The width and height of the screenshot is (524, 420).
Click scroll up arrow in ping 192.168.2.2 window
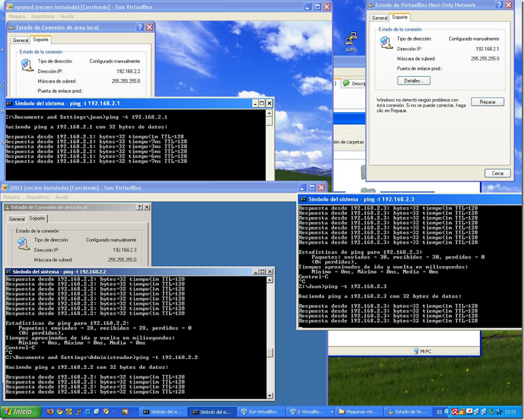click(x=270, y=280)
